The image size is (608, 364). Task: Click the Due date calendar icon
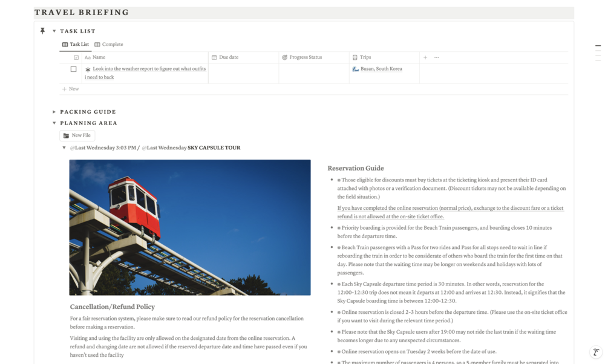(214, 57)
